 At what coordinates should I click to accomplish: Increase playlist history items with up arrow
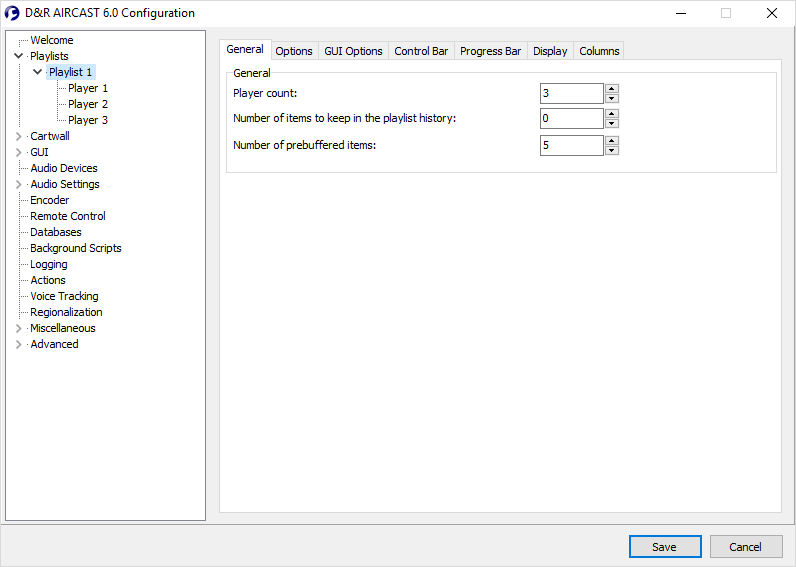pyautogui.click(x=612, y=114)
